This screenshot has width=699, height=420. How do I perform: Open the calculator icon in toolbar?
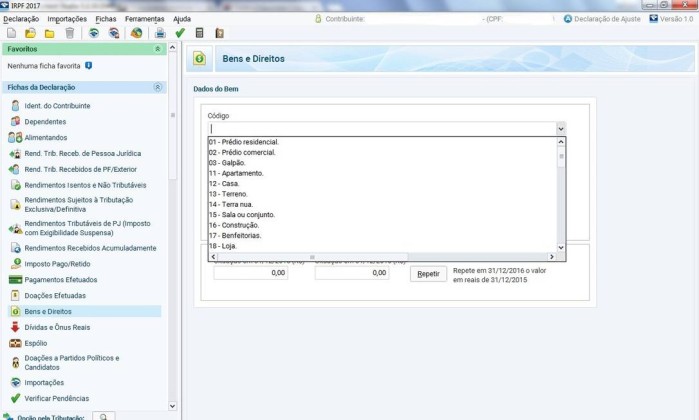[x=200, y=33]
